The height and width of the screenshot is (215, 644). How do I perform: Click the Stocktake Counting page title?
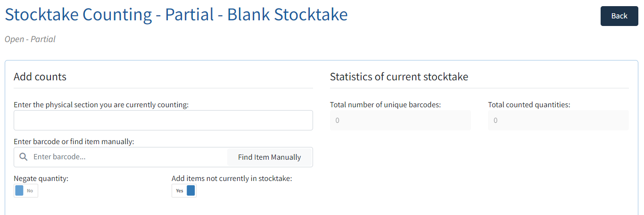(x=176, y=15)
